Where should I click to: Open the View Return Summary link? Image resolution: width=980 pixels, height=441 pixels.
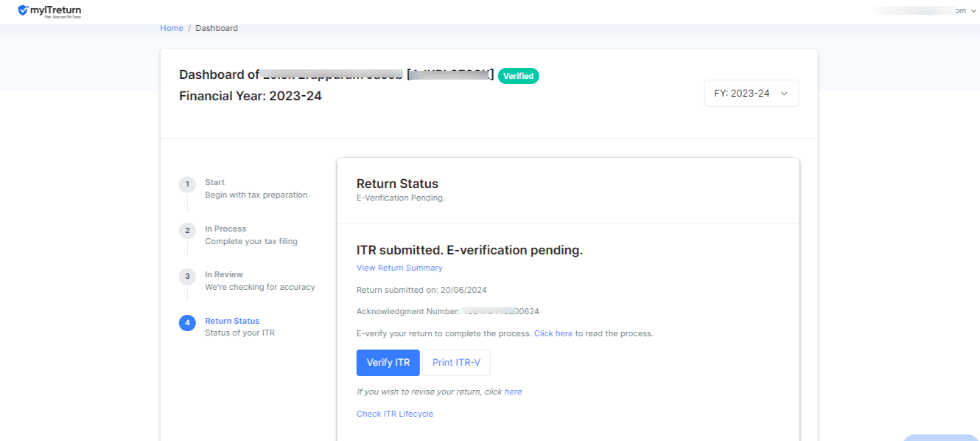point(399,267)
